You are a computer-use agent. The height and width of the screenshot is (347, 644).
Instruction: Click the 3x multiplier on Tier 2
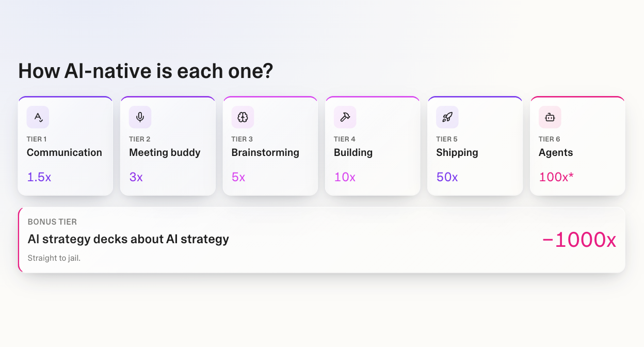point(136,177)
